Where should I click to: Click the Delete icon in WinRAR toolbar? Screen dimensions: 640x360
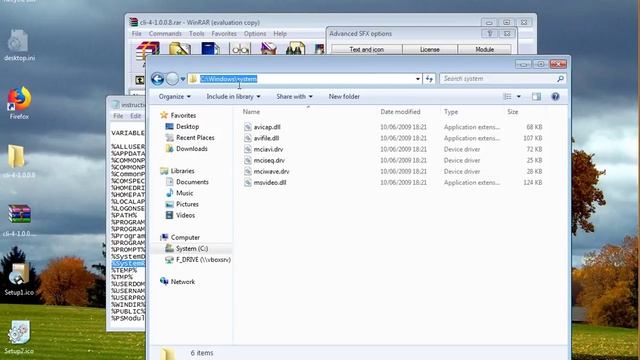(269, 49)
